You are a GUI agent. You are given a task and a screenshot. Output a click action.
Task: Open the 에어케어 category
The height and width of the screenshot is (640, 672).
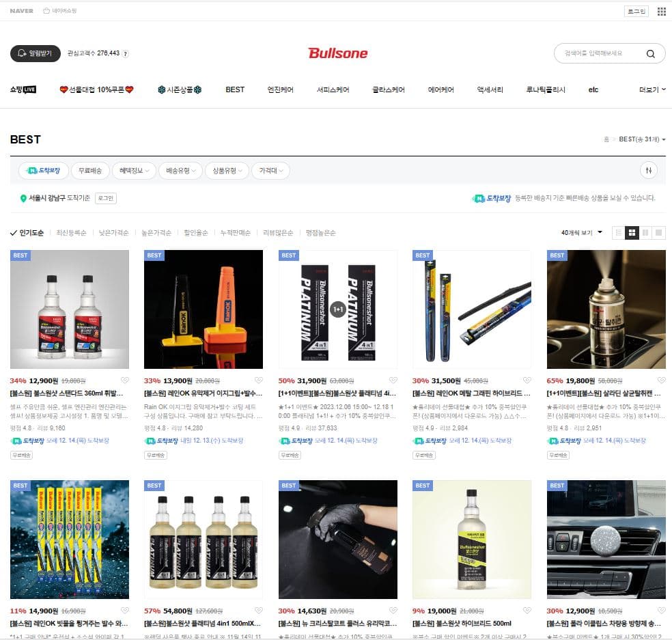pyautogui.click(x=440, y=89)
